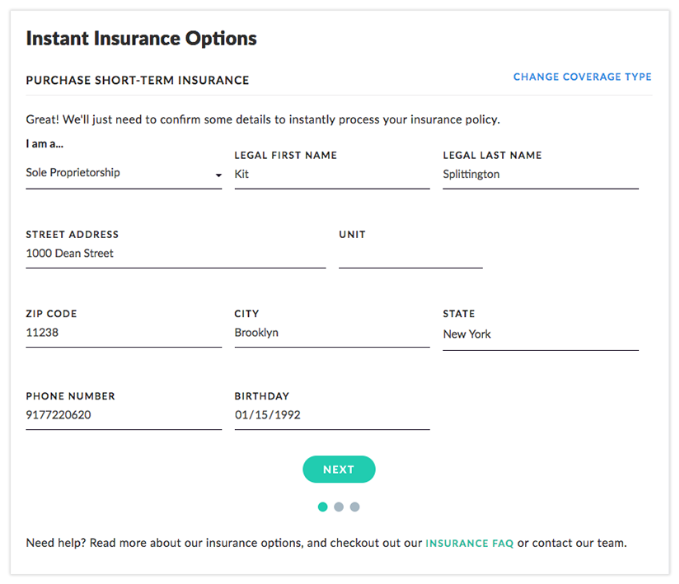Jump to the third step indicator dot
This screenshot has height=584, width=679.
[355, 507]
